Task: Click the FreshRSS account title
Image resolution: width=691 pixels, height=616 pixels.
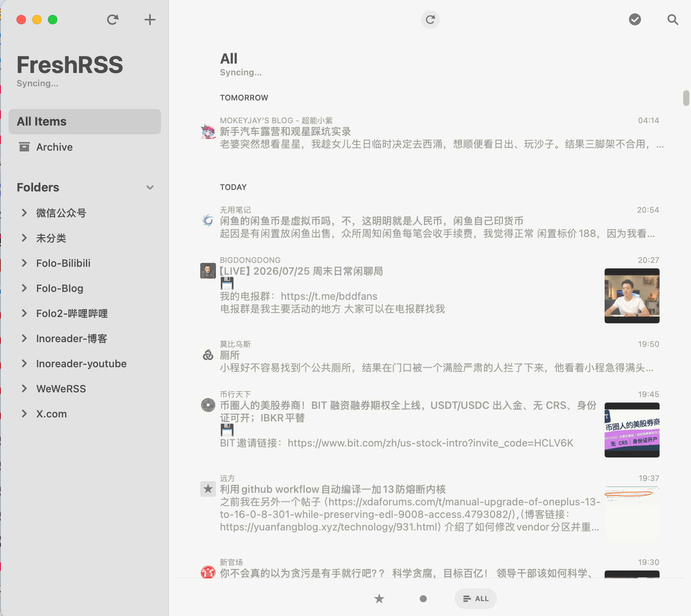Action: tap(70, 65)
